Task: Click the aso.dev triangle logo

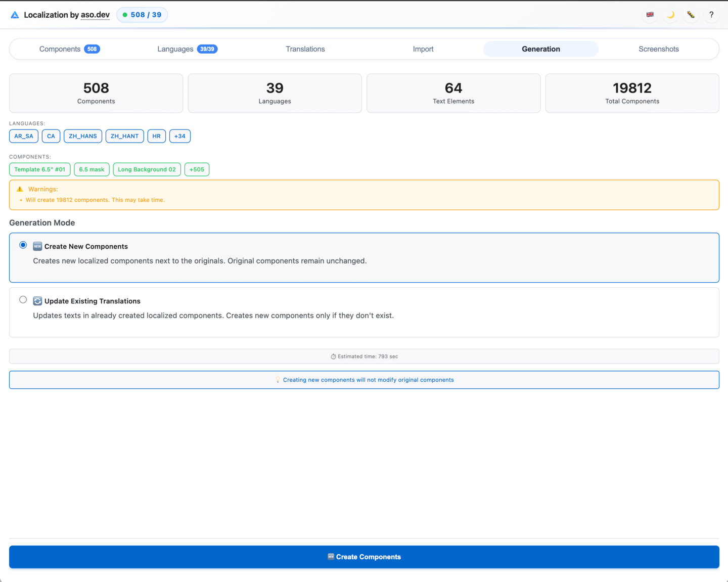Action: 15,15
